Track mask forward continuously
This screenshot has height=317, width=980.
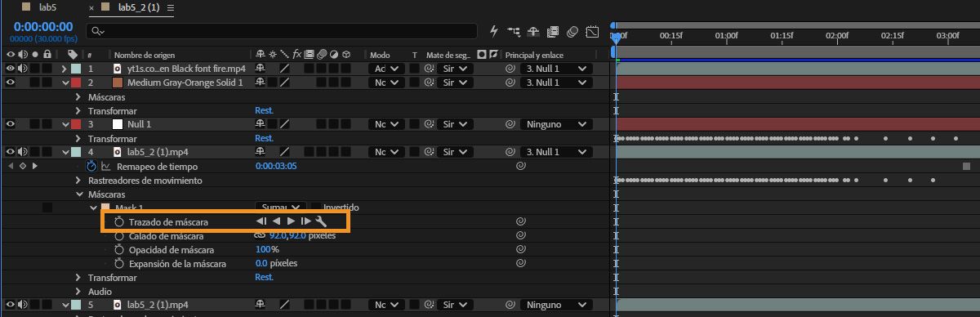[291, 221]
